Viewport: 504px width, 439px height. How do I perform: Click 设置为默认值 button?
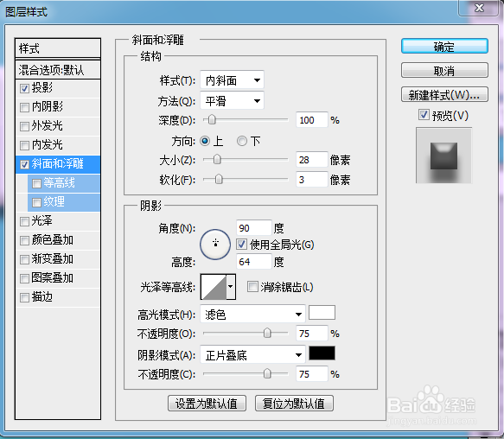(207, 404)
